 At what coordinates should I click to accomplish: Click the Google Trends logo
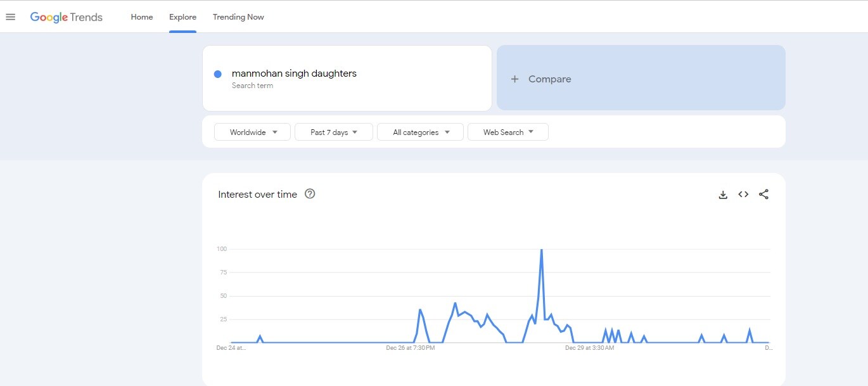66,17
